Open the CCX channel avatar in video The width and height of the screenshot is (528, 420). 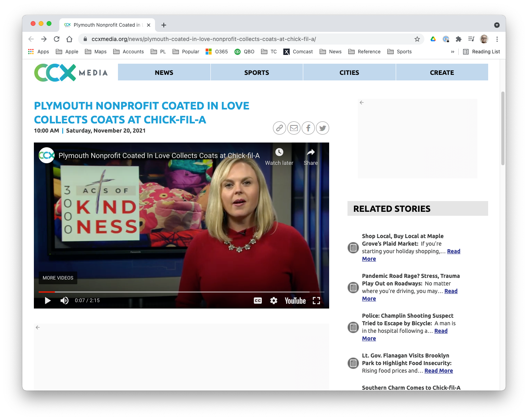coord(47,155)
